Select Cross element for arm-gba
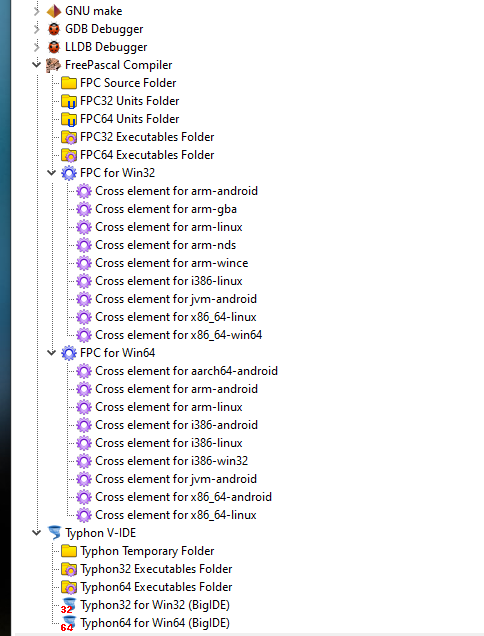Image resolution: width=484 pixels, height=636 pixels. pyautogui.click(x=166, y=209)
